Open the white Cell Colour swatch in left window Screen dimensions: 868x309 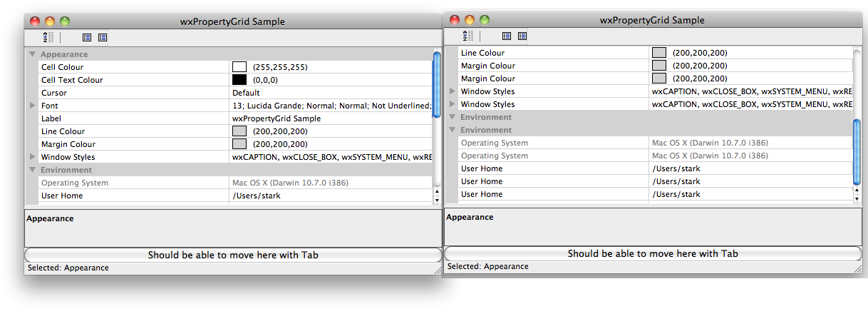tap(239, 67)
